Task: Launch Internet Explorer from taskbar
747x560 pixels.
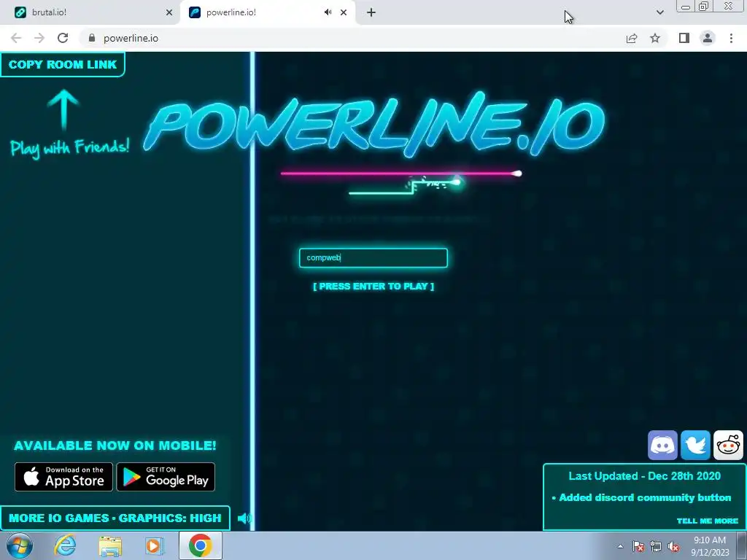Action: tap(65, 546)
